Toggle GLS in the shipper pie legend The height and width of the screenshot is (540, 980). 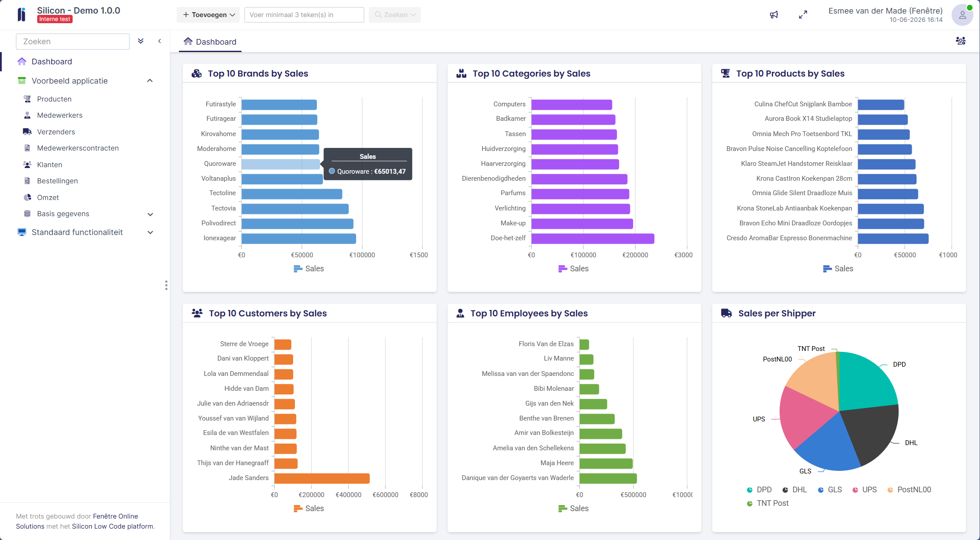[830, 490]
